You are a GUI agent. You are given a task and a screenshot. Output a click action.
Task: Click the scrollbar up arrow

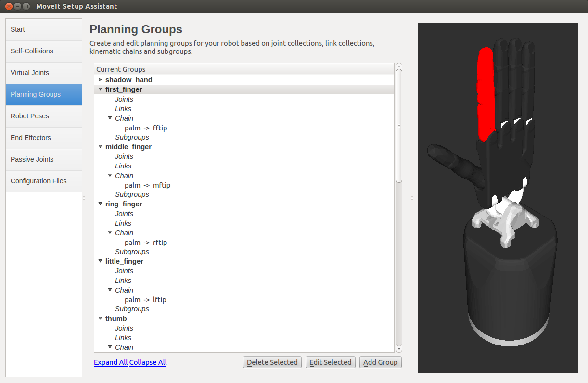point(399,66)
